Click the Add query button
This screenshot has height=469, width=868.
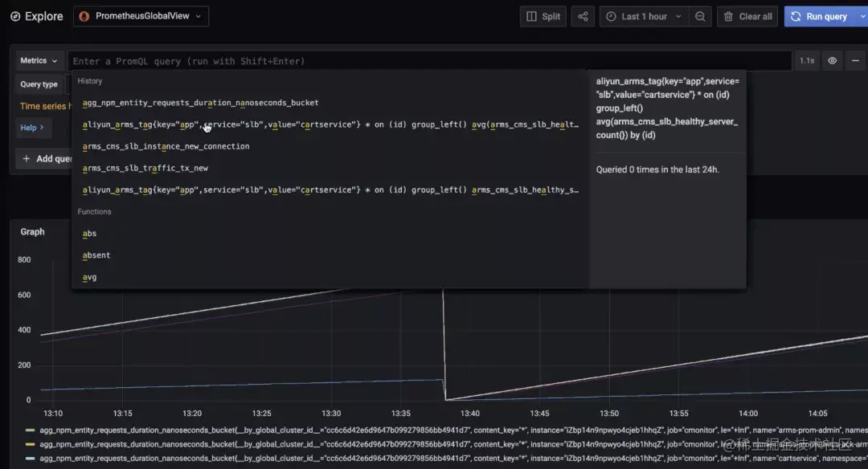45,159
